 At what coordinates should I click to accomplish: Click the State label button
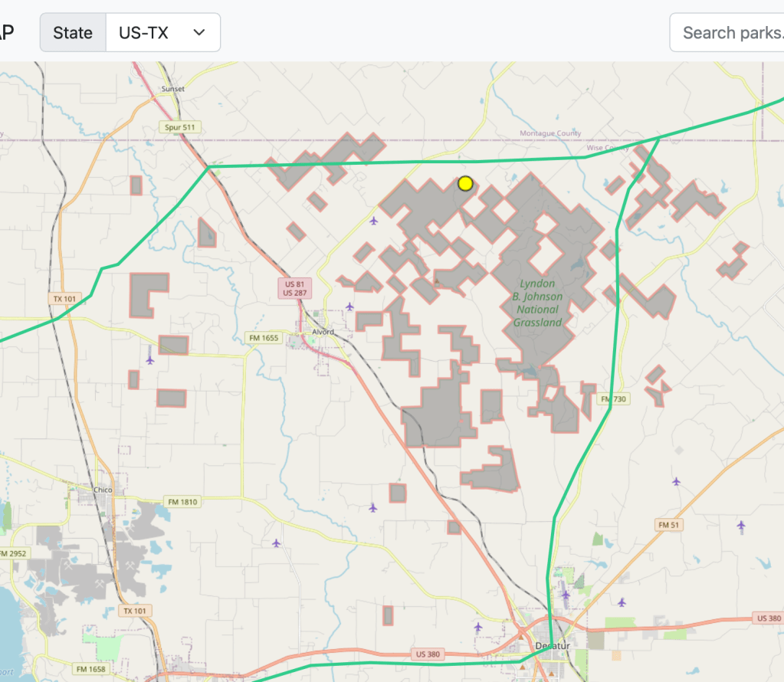tap(73, 32)
